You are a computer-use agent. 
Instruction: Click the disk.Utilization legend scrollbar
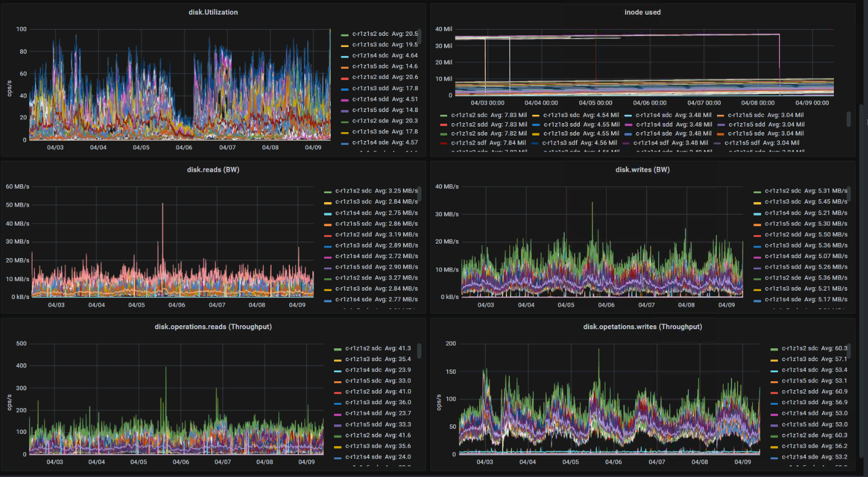coord(419,36)
